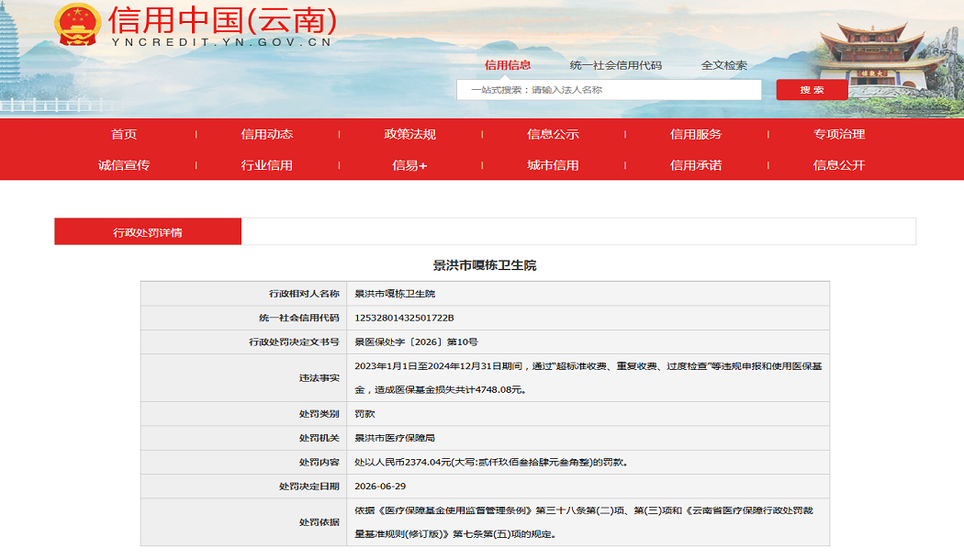Click the violation facts text starting 2023年1月1日
This screenshot has width=964, height=560.
[x=588, y=377]
